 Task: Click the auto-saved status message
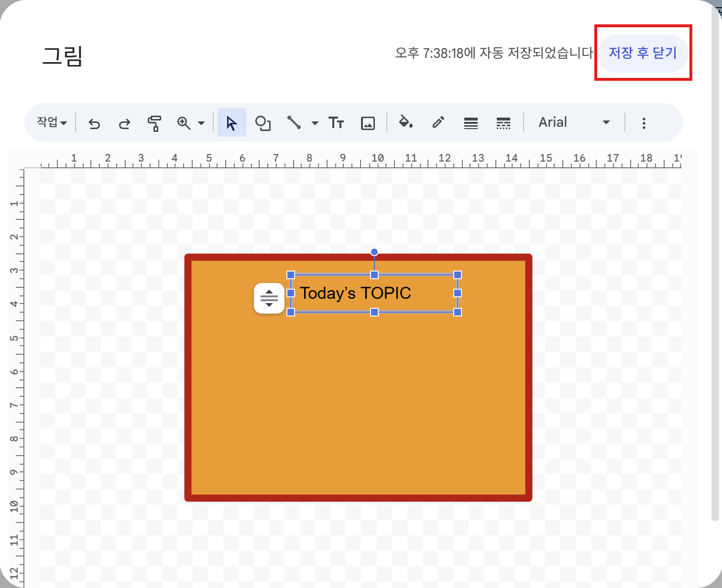[x=494, y=53]
